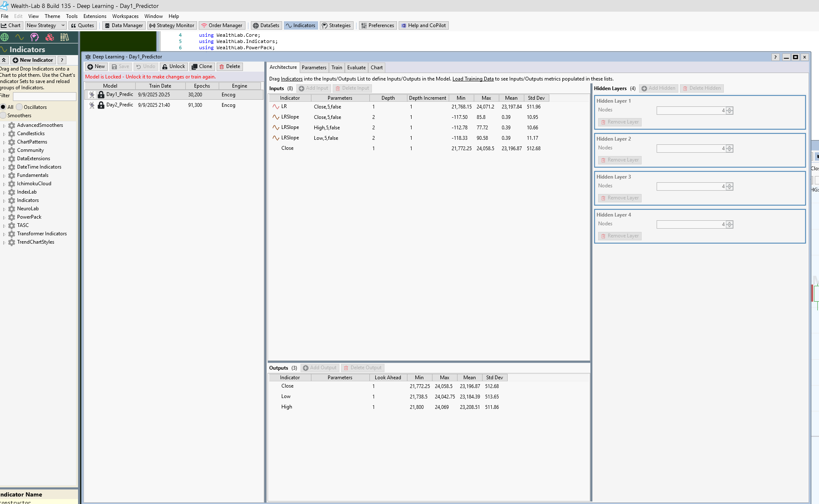Select the Oscillators radio button

click(19, 107)
